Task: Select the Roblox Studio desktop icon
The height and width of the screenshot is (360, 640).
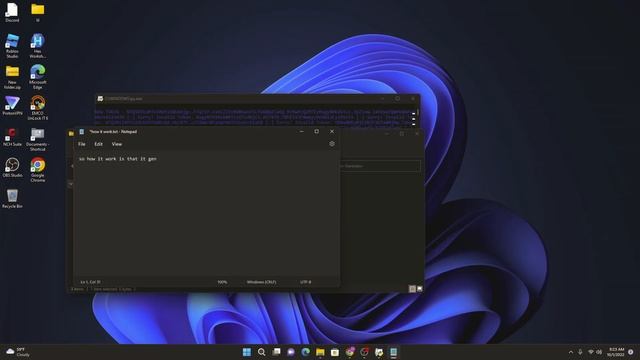Action: coord(12,45)
